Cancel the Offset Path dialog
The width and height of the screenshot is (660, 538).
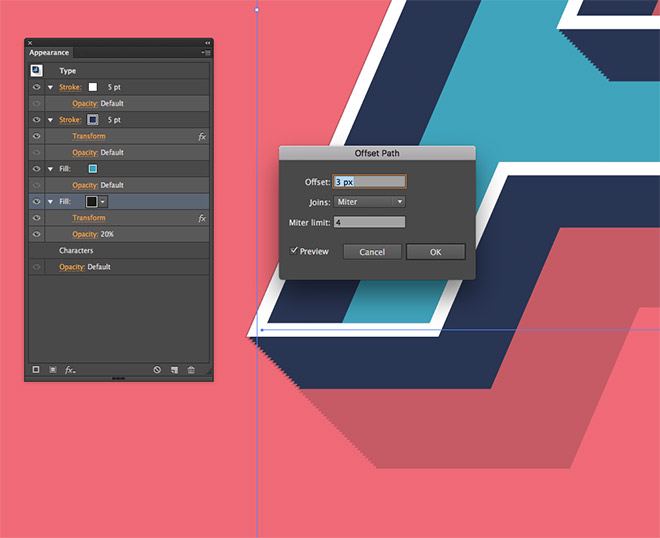(372, 252)
